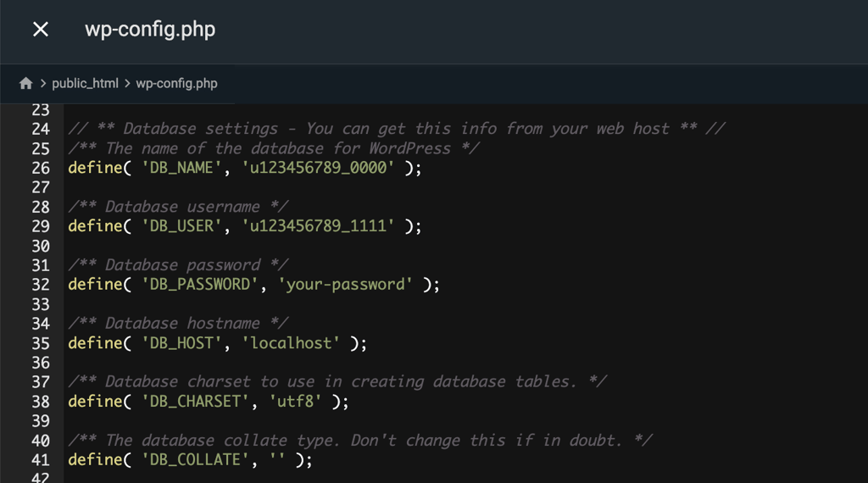Click the chevron before wp-config.php breadcrumb
Image resolution: width=868 pixels, height=483 pixels.
tap(127, 84)
